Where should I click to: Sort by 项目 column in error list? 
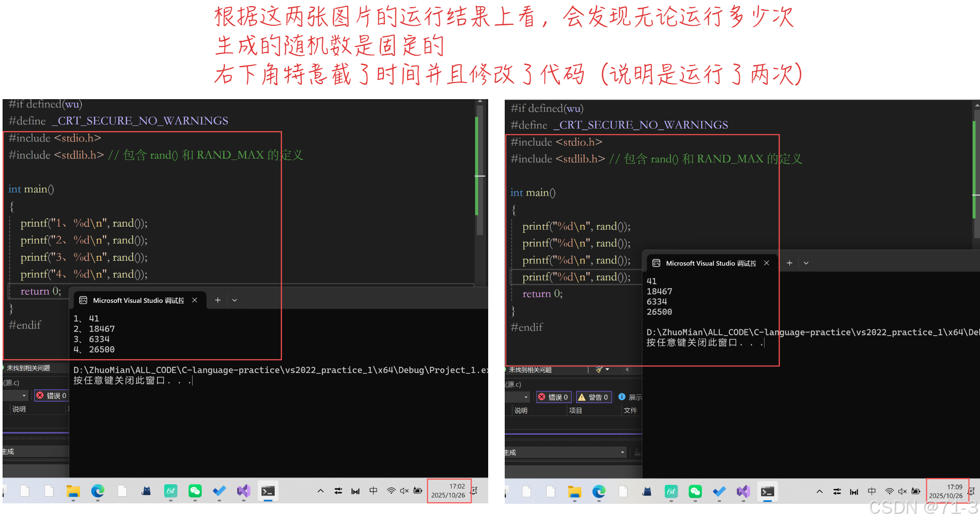pos(575,410)
